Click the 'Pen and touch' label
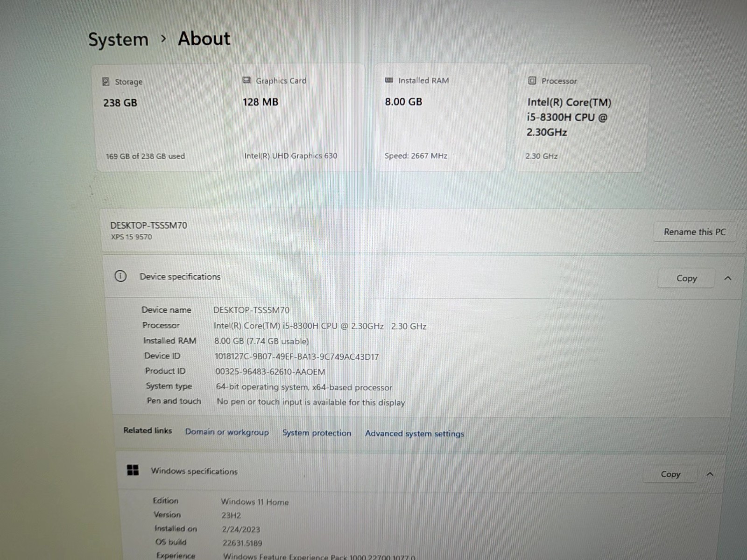Viewport: 747px width, 560px height. coord(174,401)
